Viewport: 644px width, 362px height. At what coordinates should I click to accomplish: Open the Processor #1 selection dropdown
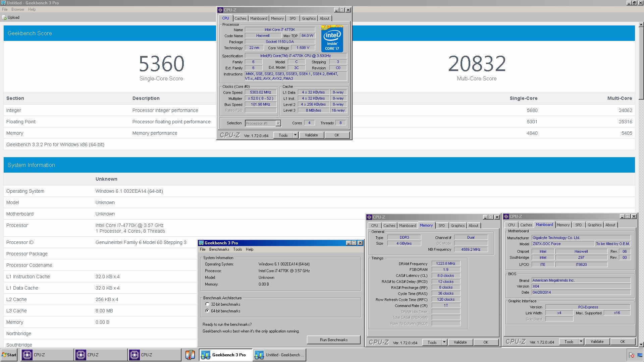click(x=278, y=123)
